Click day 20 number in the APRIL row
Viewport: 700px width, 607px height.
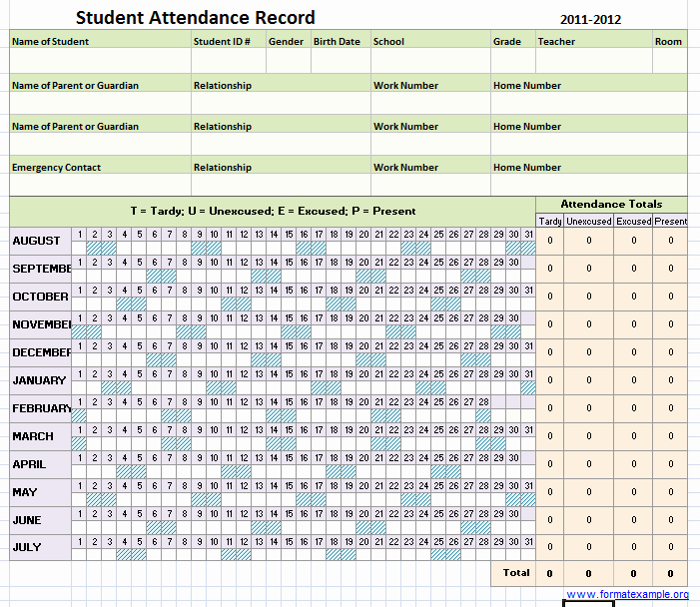coord(363,457)
